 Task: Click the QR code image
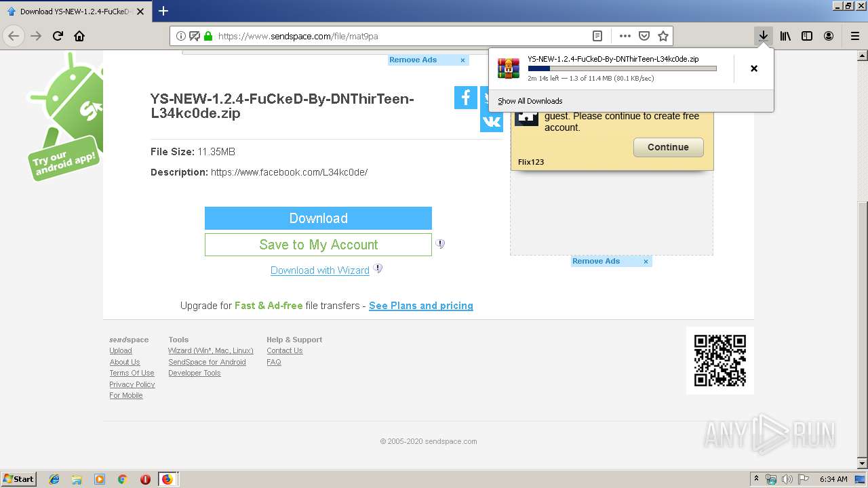coord(720,361)
